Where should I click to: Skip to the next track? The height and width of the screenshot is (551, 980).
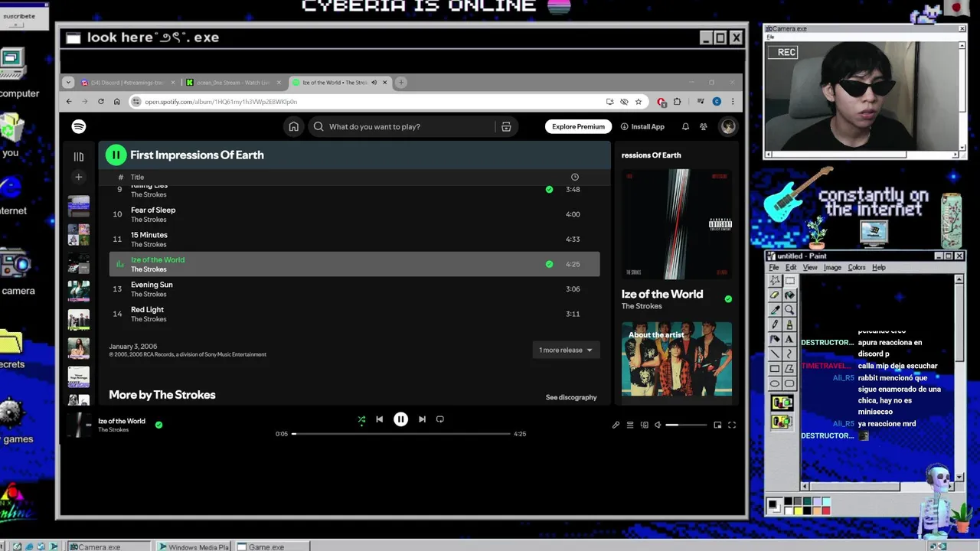coord(422,419)
